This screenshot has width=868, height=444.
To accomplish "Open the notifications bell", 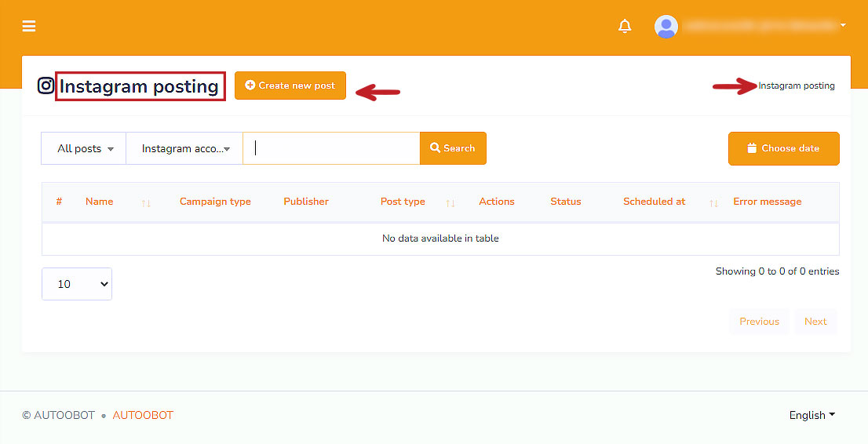I will [625, 26].
